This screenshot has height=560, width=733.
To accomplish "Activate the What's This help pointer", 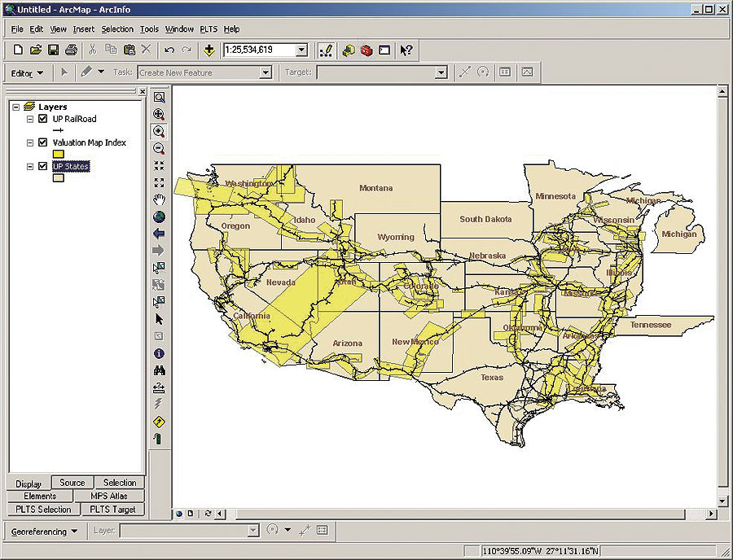I will tap(406, 50).
